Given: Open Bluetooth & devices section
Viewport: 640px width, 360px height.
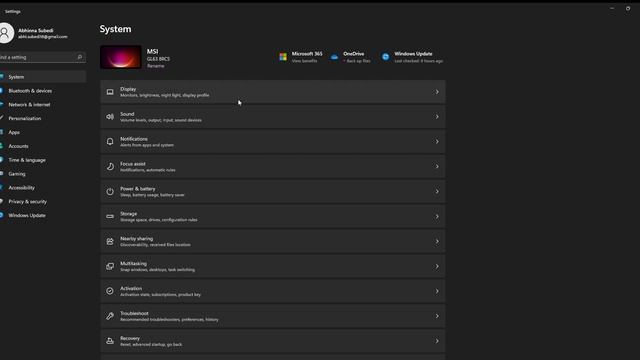Looking at the screenshot, I should coord(43,91).
